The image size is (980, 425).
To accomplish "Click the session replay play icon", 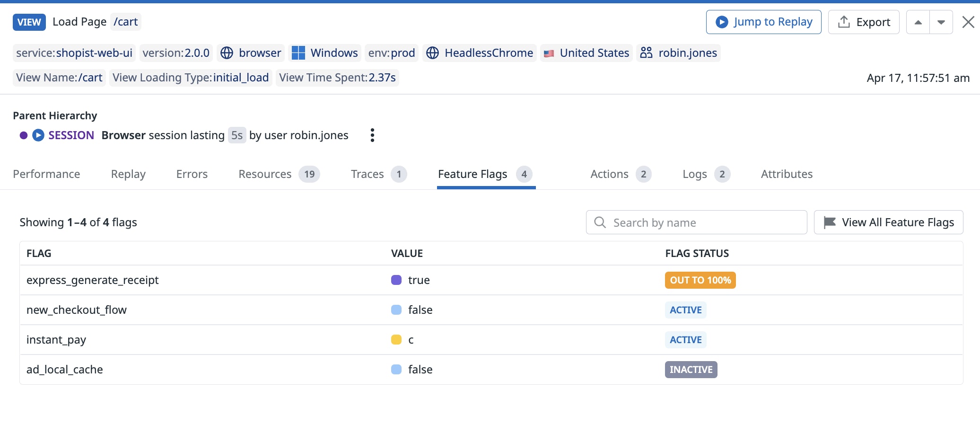I will (x=38, y=135).
